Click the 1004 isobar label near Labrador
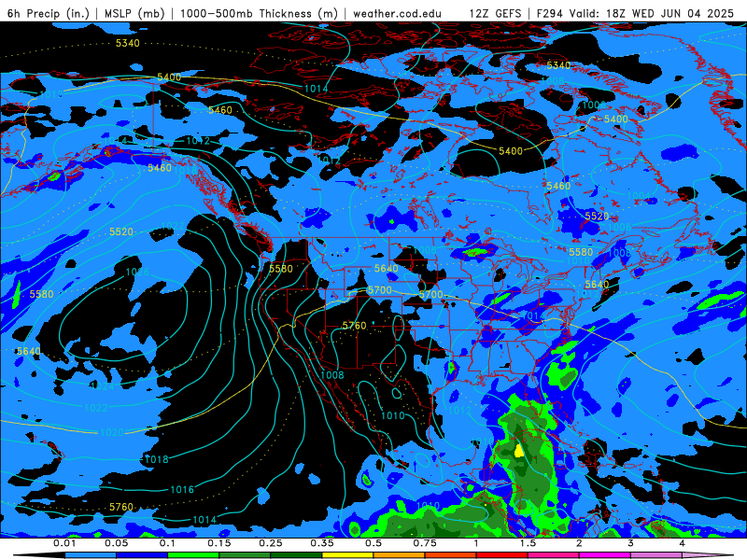747x560 pixels. [639, 196]
